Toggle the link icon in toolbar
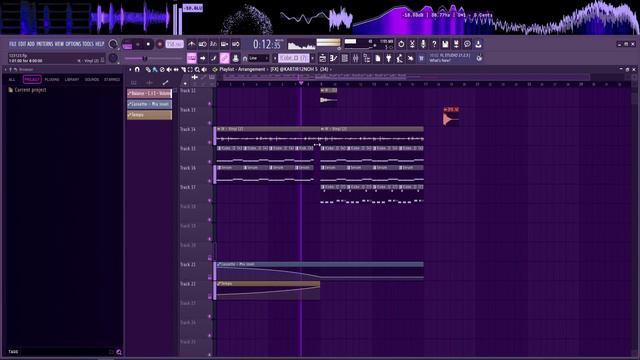640x360 pixels. click(224, 58)
